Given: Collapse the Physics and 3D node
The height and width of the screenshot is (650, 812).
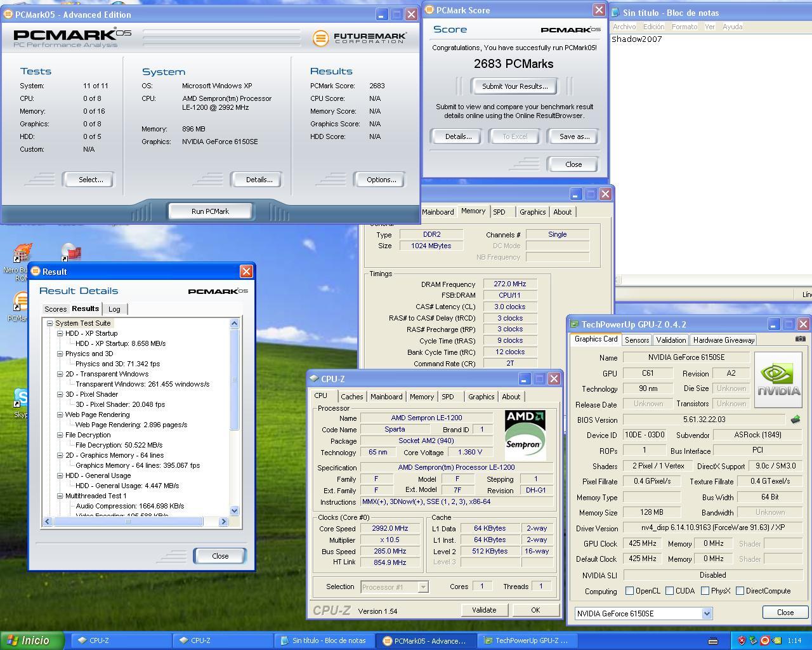Looking at the screenshot, I should 60,354.
